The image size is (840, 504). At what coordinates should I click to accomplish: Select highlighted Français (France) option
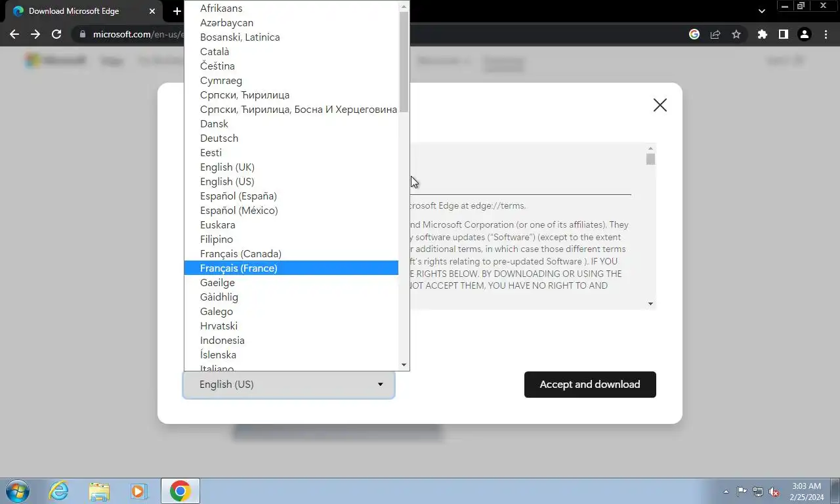[291, 268]
